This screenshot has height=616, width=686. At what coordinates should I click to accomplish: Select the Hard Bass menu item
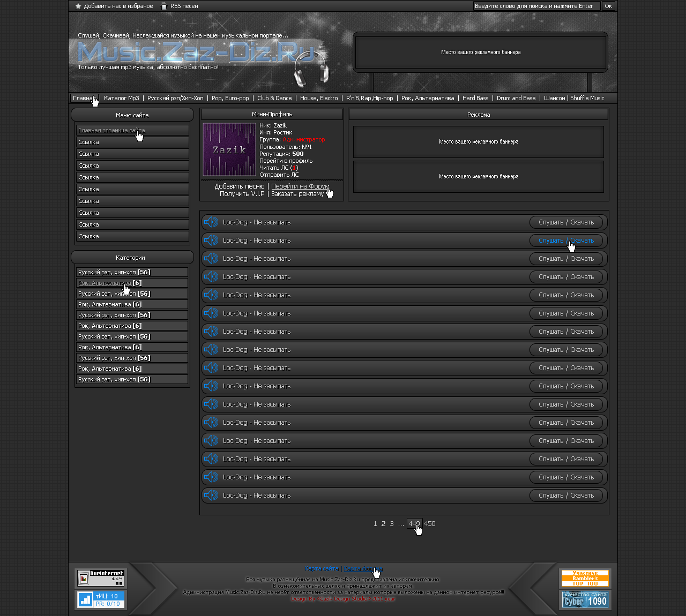(475, 98)
